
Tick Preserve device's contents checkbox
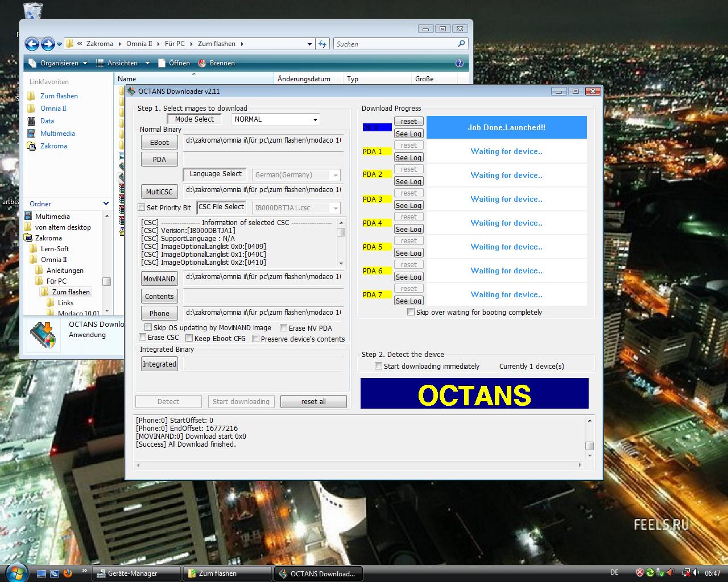pos(255,339)
